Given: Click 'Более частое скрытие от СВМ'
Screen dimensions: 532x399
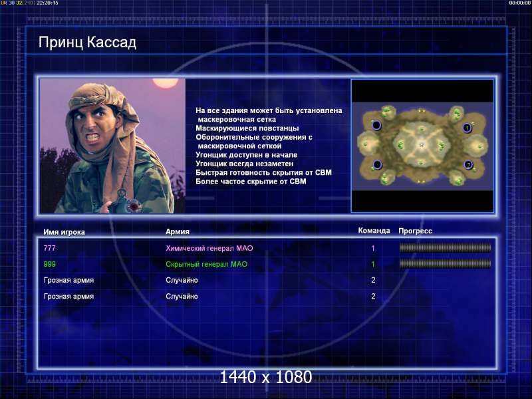Looking at the screenshot, I should (x=251, y=181).
